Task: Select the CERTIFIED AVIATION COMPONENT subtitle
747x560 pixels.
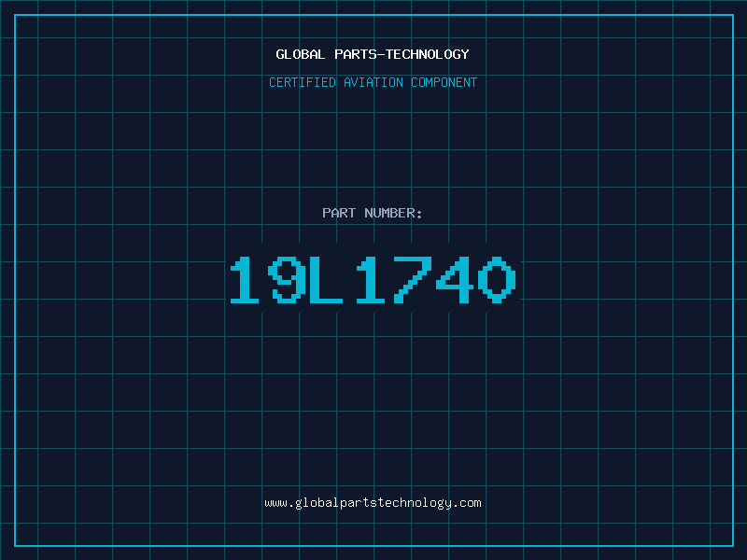Action: [373, 82]
